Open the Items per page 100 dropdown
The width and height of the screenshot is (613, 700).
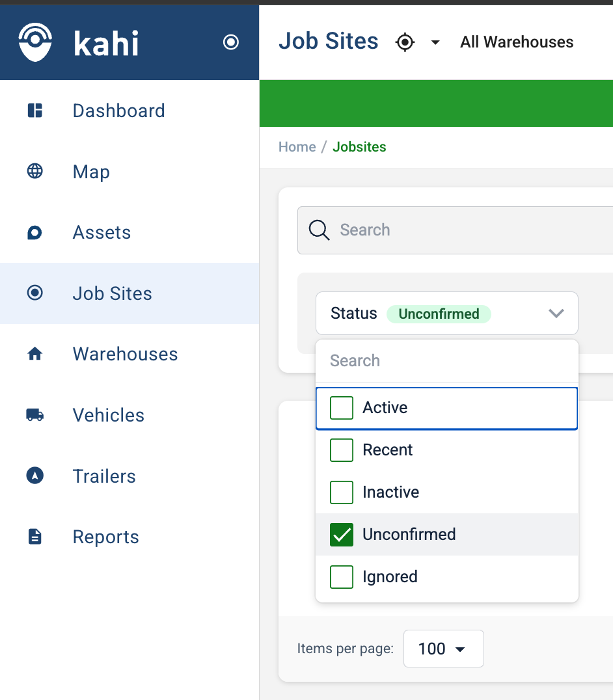click(443, 649)
